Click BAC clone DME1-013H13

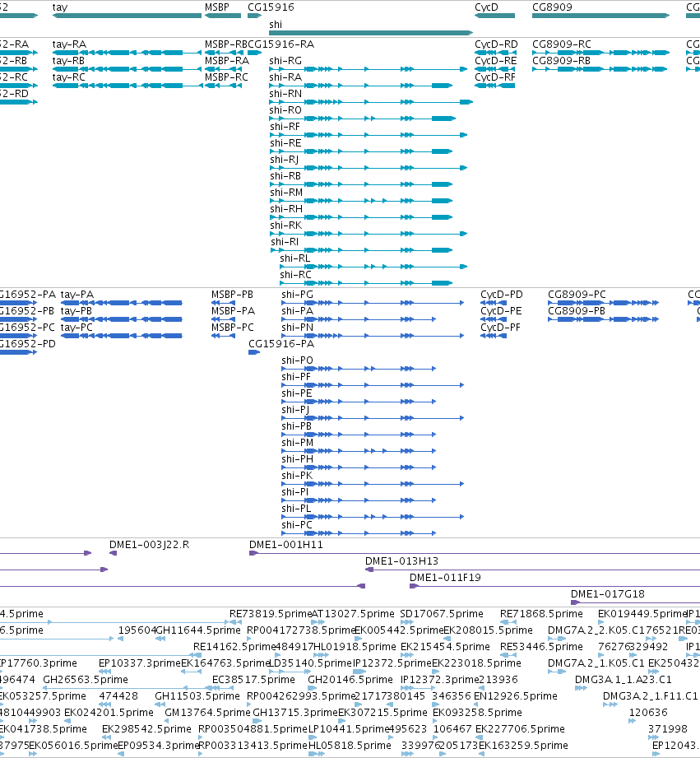tap(401, 561)
